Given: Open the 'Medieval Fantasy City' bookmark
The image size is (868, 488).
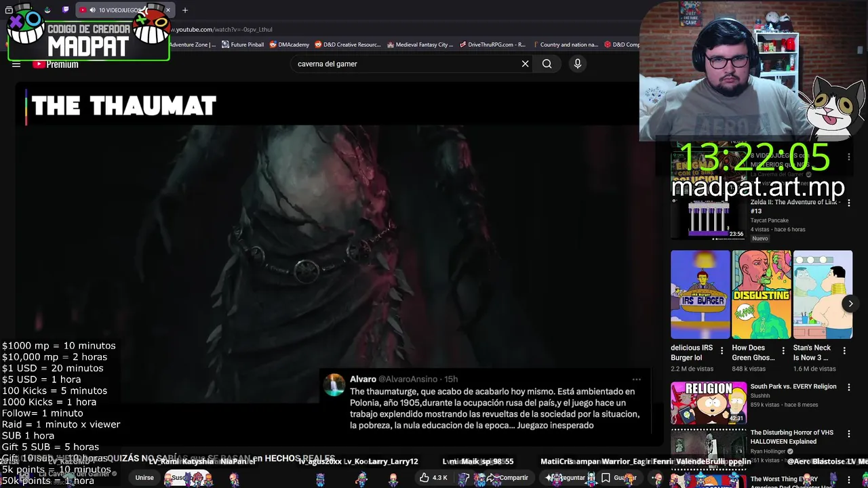Looking at the screenshot, I should pos(420,45).
